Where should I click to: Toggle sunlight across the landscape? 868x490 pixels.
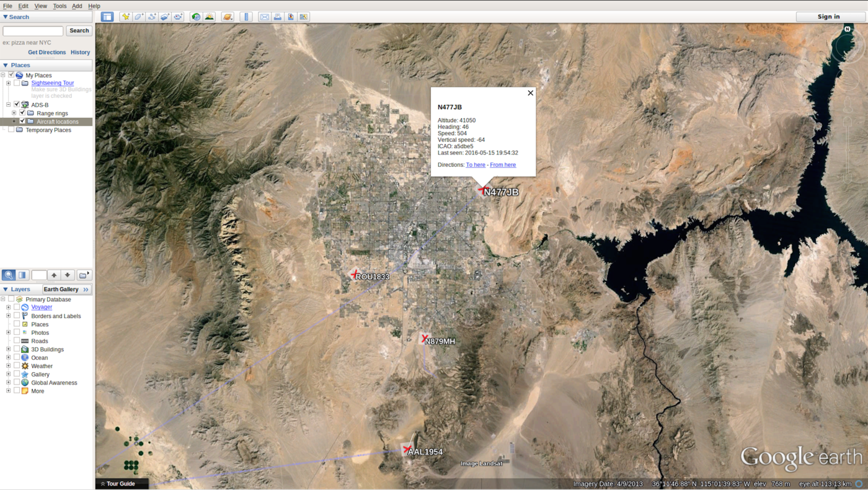click(209, 16)
